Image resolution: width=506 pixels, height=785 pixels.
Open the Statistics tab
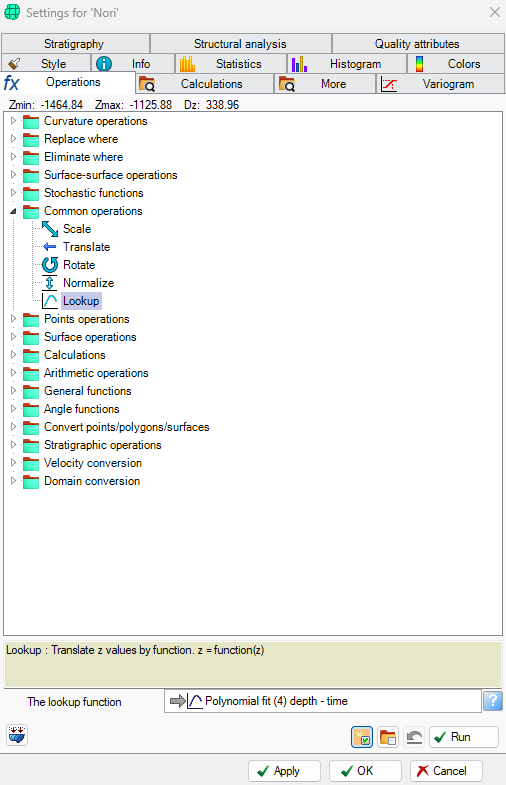click(x=231, y=64)
